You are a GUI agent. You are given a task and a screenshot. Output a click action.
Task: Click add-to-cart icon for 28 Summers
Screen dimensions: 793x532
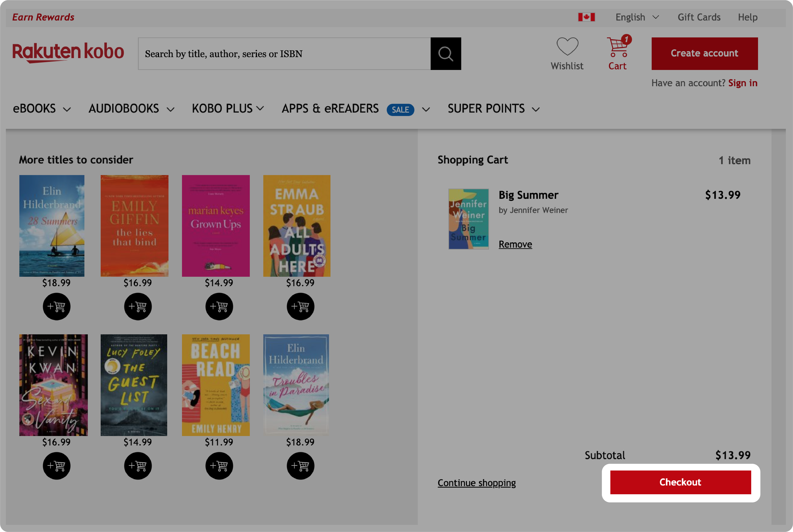coord(56,306)
